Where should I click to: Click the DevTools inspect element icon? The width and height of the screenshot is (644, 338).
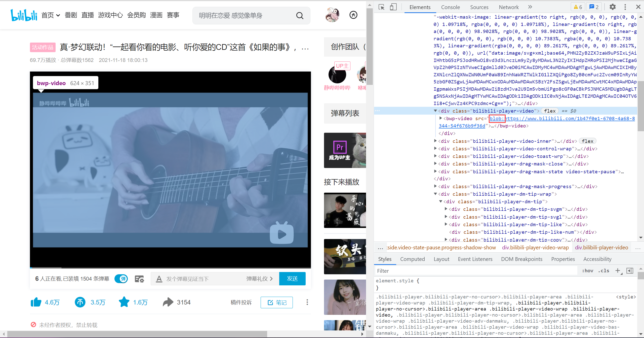[381, 7]
